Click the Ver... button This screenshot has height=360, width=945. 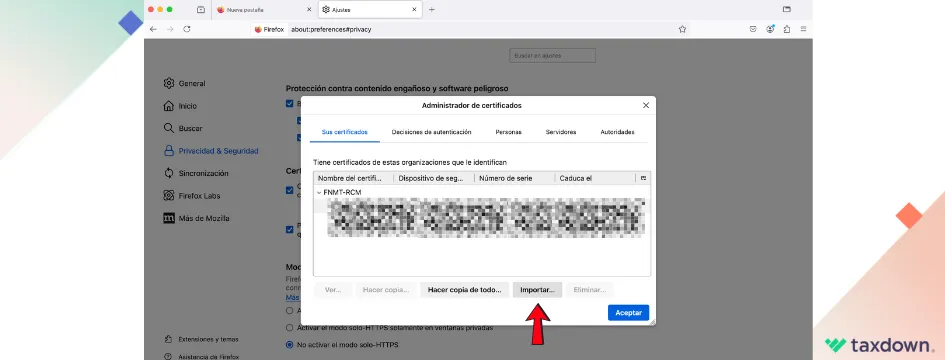(x=333, y=290)
